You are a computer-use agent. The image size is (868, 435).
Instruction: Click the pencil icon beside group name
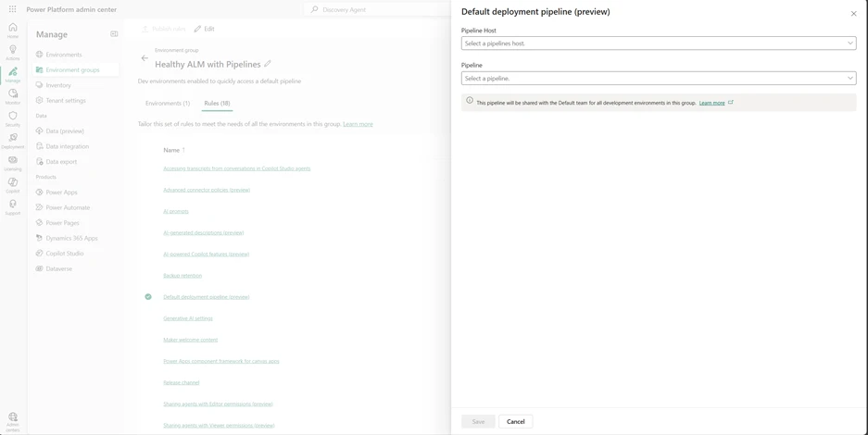(268, 65)
